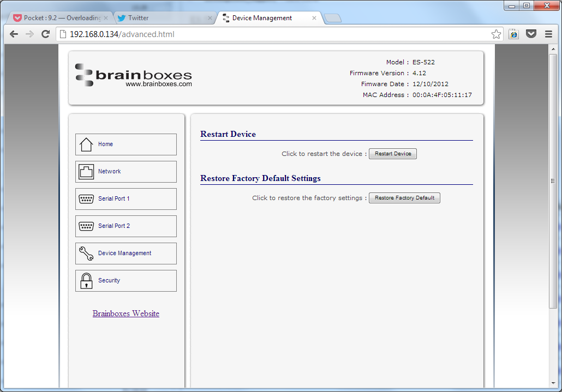Expand the forward navigation arrow
Viewport: 562px width, 392px height.
point(29,34)
